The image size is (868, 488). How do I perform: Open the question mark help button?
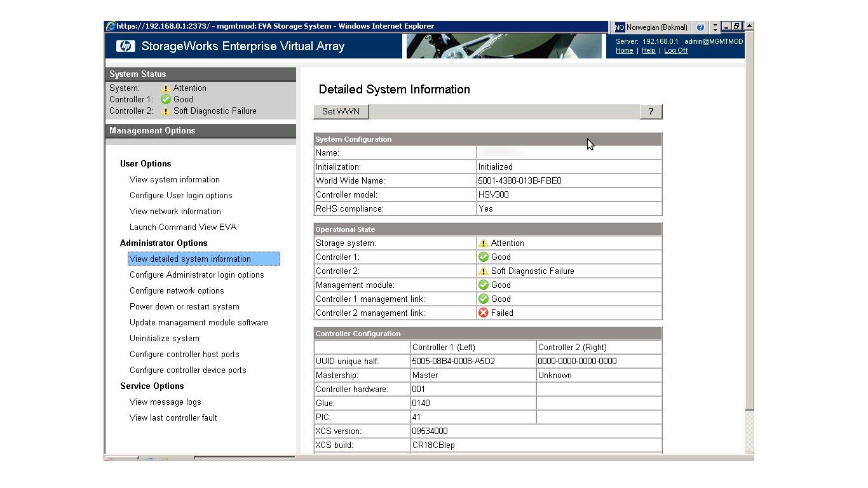coord(651,111)
